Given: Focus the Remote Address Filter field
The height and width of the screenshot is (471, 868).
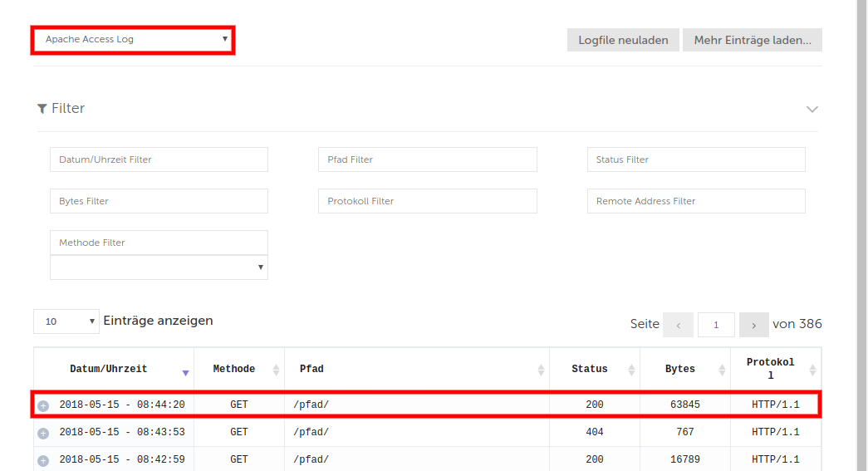Looking at the screenshot, I should coord(696,201).
